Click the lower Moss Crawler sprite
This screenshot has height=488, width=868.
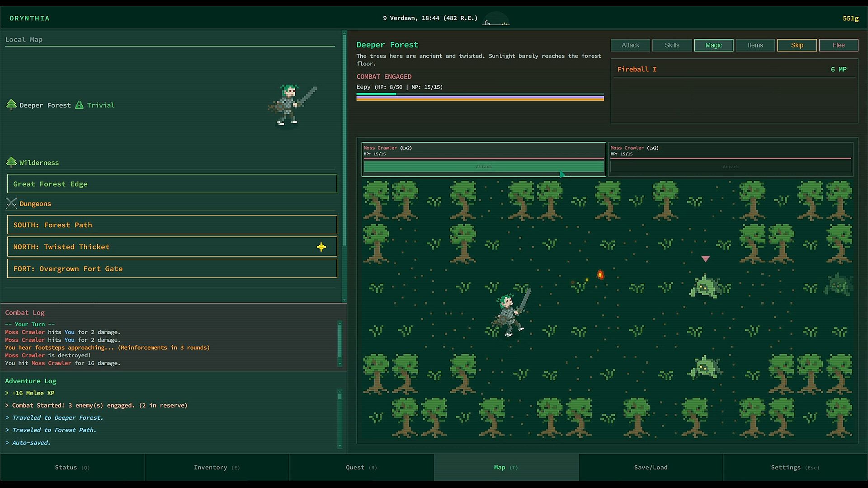[704, 367]
